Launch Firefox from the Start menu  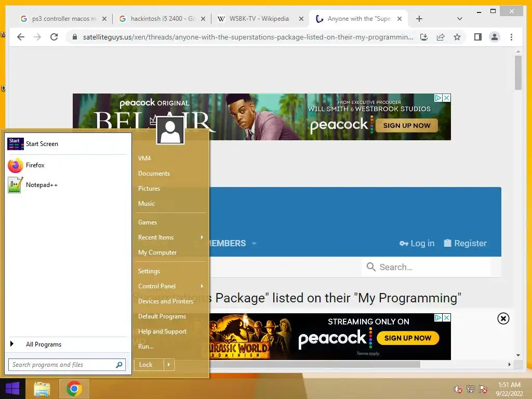(x=67, y=165)
